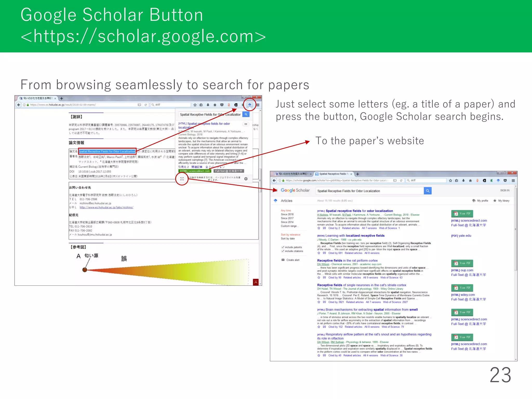Select Sort by relevance option
Viewport: 532px width, 399px height.
point(290,235)
